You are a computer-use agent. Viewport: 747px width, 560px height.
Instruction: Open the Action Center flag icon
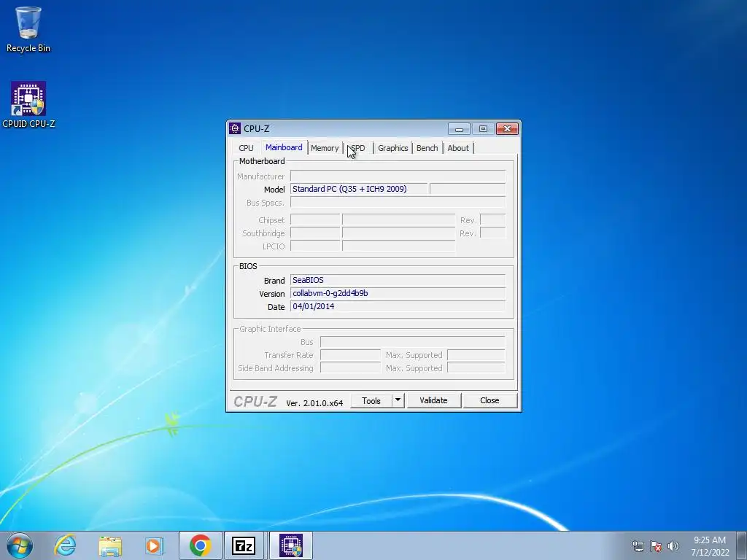pyautogui.click(x=656, y=546)
